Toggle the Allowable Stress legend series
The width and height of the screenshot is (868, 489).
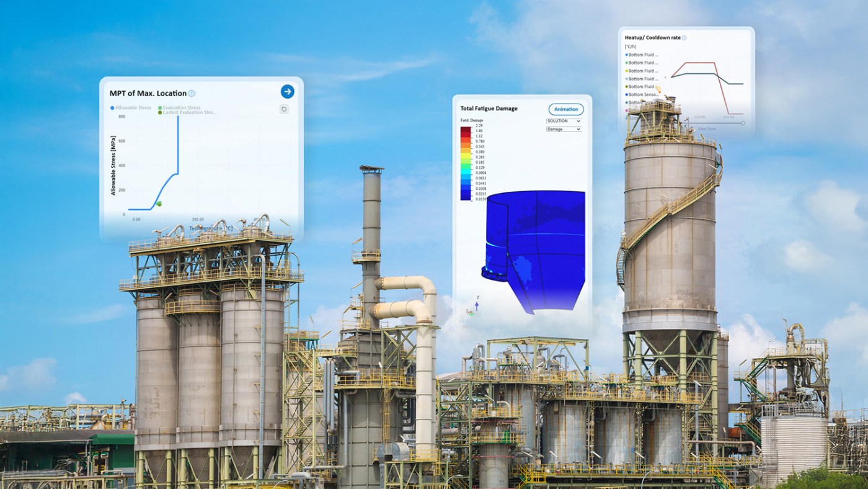pos(133,108)
